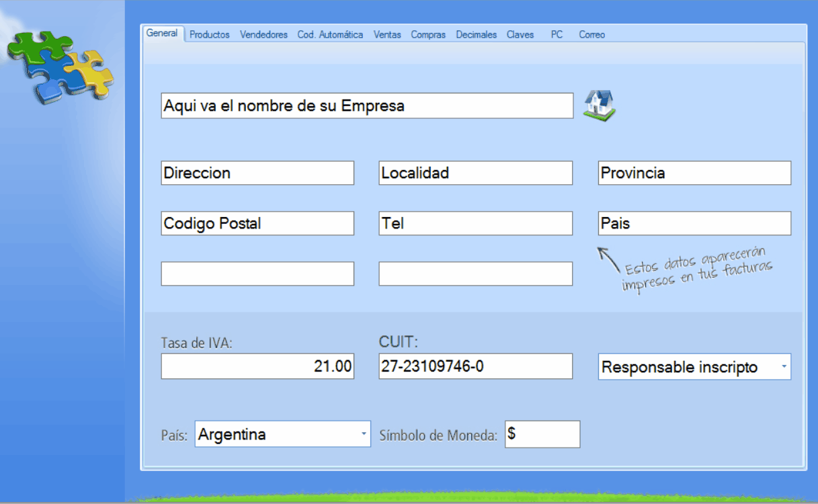Viewport: 818px width, 504px height.
Task: Click the Tasa de IVA value field
Action: 257,366
